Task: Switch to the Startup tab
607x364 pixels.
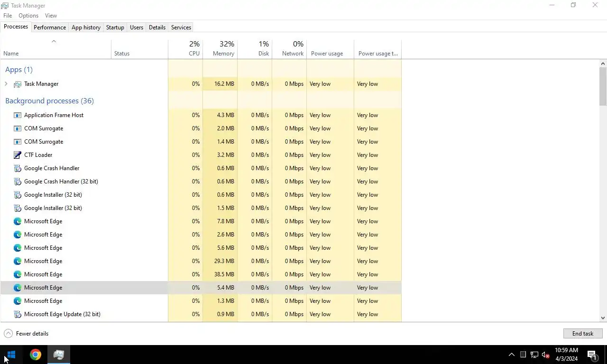Action: (x=115, y=27)
